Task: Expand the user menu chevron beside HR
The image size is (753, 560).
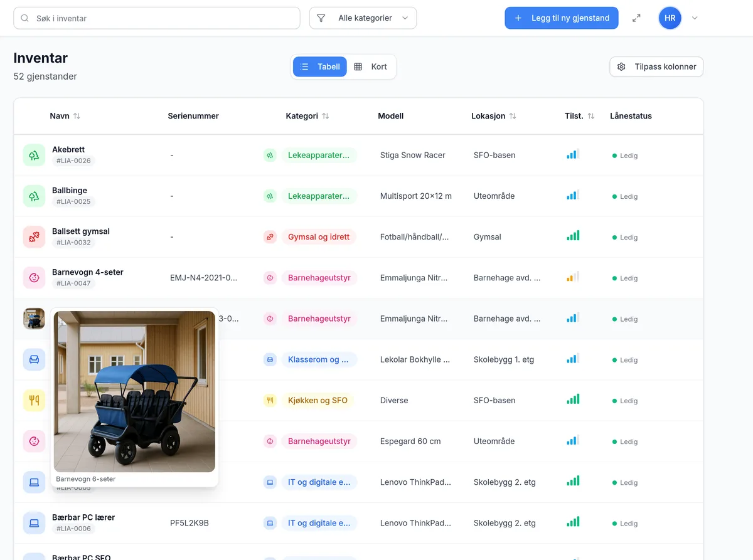Action: (695, 18)
